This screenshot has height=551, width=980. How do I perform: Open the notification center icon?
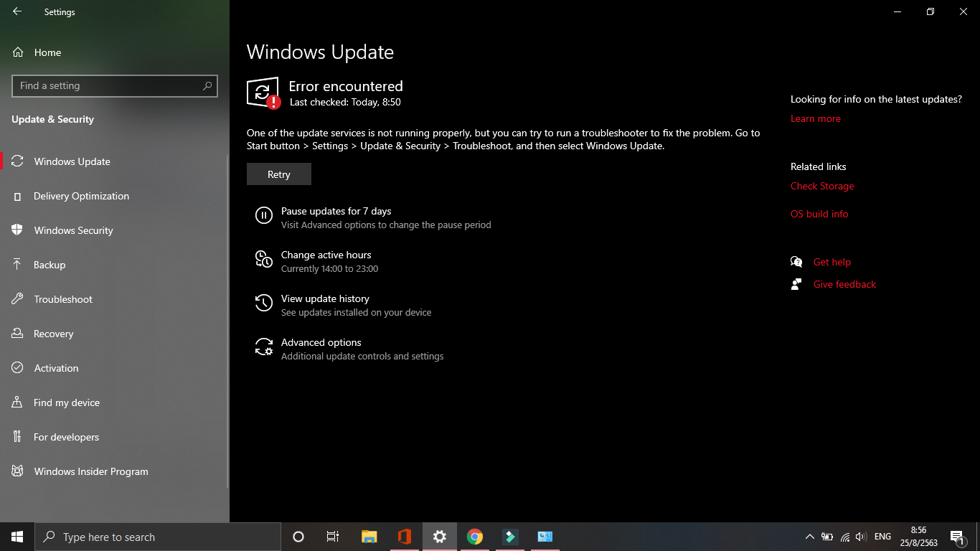click(x=957, y=537)
